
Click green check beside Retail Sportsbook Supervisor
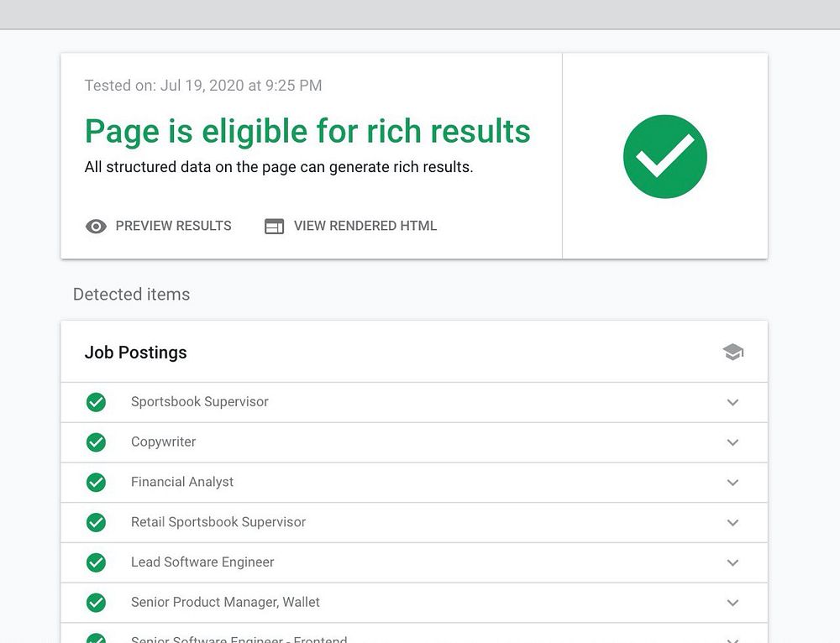[x=97, y=522]
